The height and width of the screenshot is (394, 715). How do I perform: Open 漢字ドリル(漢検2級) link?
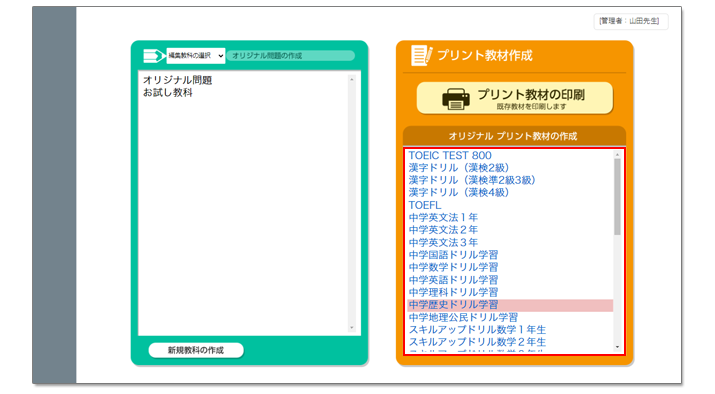pyautogui.click(x=458, y=168)
